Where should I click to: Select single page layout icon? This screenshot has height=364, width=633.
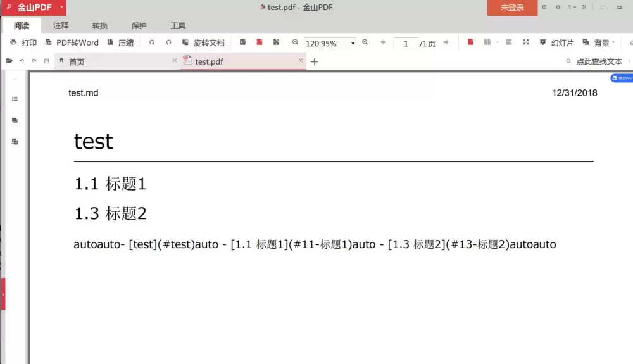click(x=470, y=42)
